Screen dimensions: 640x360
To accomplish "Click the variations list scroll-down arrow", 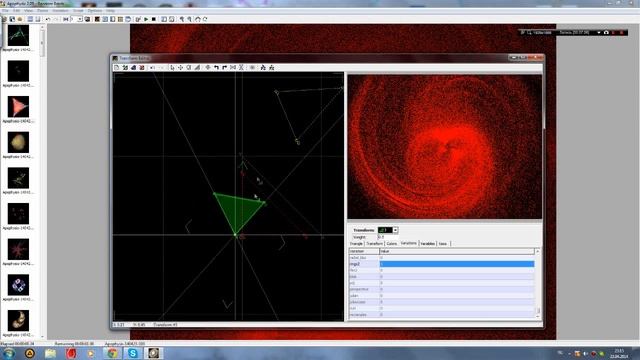I will 538,316.
